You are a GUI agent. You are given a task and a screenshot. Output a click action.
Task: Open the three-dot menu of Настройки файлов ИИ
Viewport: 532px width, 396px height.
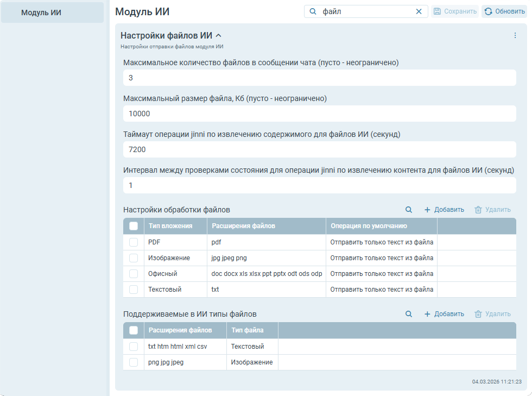(515, 35)
